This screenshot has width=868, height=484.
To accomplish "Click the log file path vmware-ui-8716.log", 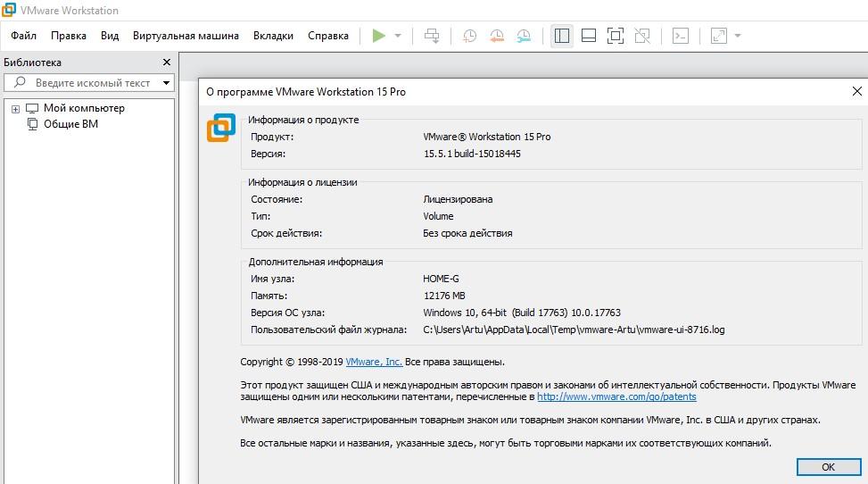I will coord(574,330).
